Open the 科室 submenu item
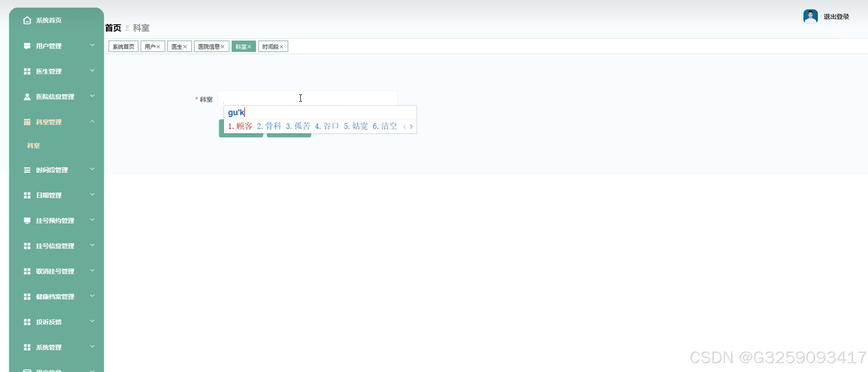868x372 pixels. tap(33, 146)
